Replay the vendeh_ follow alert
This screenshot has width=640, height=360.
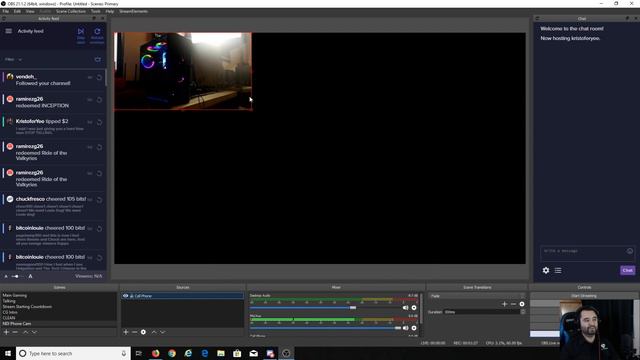(99, 78)
